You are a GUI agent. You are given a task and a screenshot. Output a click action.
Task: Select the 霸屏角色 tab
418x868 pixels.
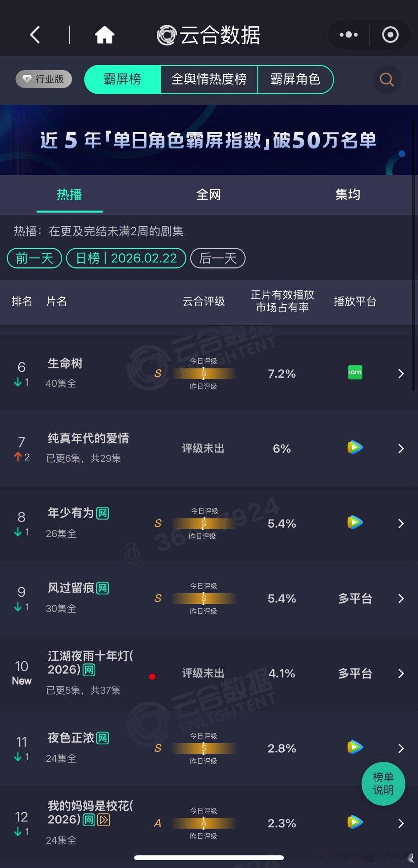tap(295, 79)
